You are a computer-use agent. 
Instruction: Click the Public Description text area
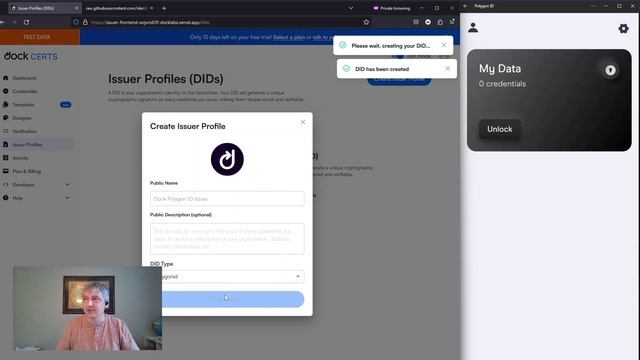227,238
